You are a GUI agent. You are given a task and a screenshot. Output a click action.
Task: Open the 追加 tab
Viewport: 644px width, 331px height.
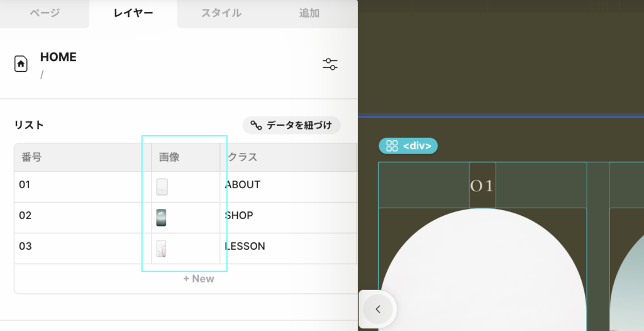pos(309,13)
